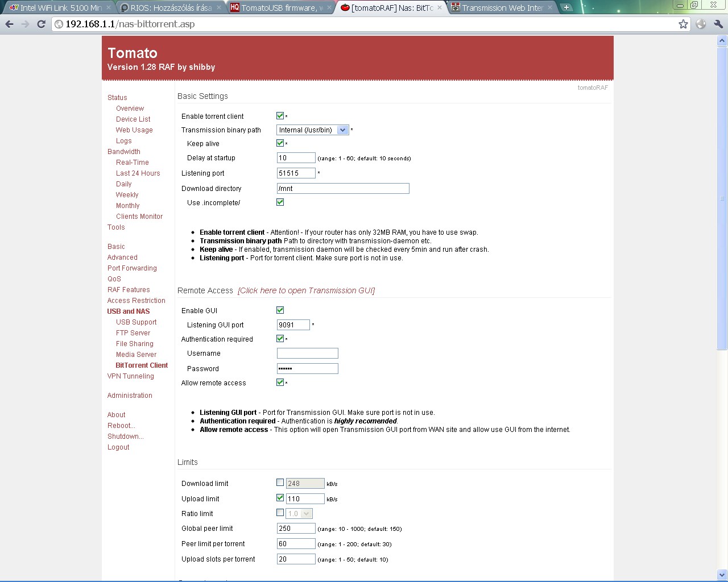
Task: Click the Listening port field
Action: pos(296,173)
